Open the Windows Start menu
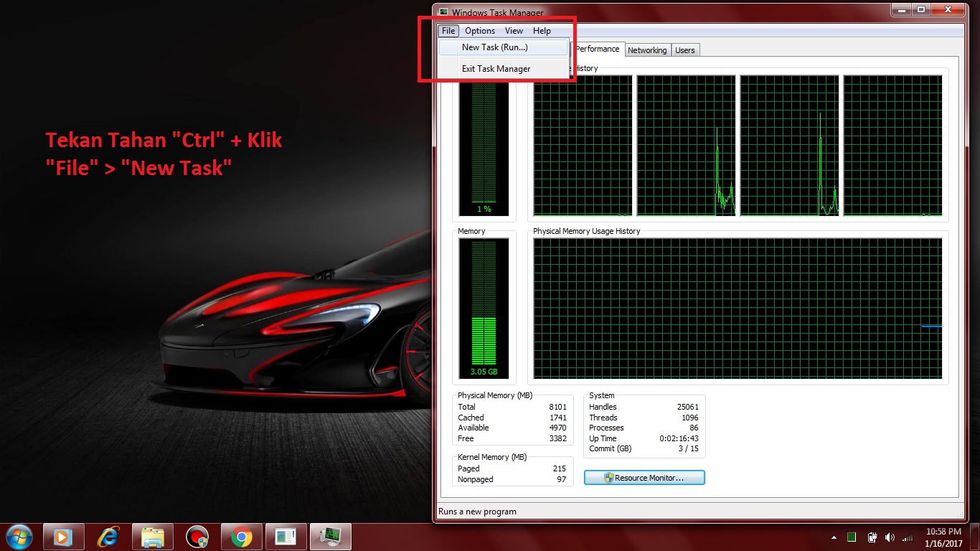The height and width of the screenshot is (551, 980). [18, 537]
